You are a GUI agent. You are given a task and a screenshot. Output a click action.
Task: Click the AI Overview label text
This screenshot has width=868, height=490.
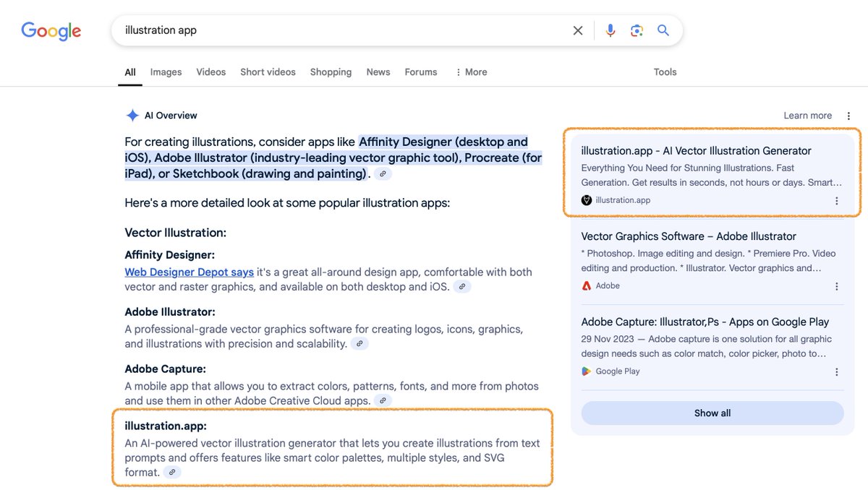[171, 116]
